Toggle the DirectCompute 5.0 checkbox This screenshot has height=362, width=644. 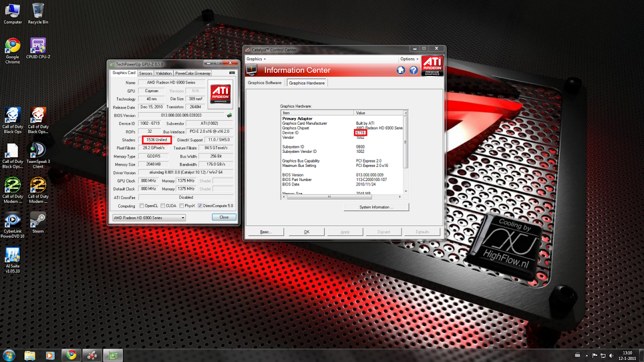click(200, 206)
